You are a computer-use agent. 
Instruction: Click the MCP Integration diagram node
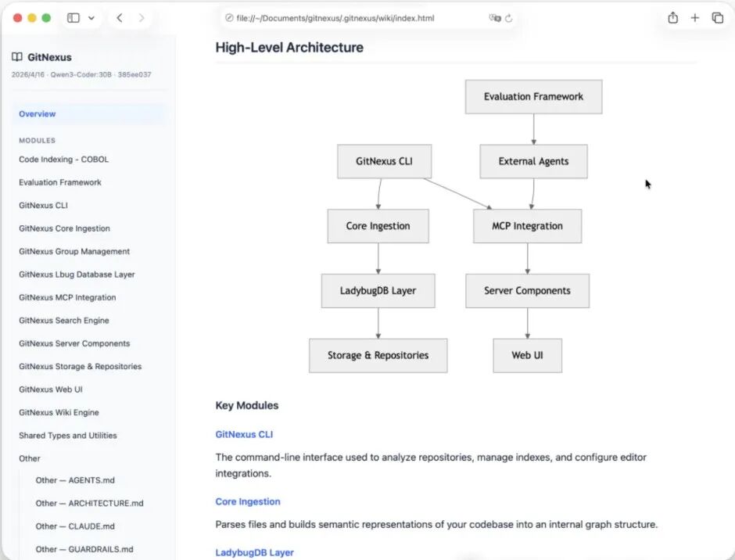coord(527,226)
